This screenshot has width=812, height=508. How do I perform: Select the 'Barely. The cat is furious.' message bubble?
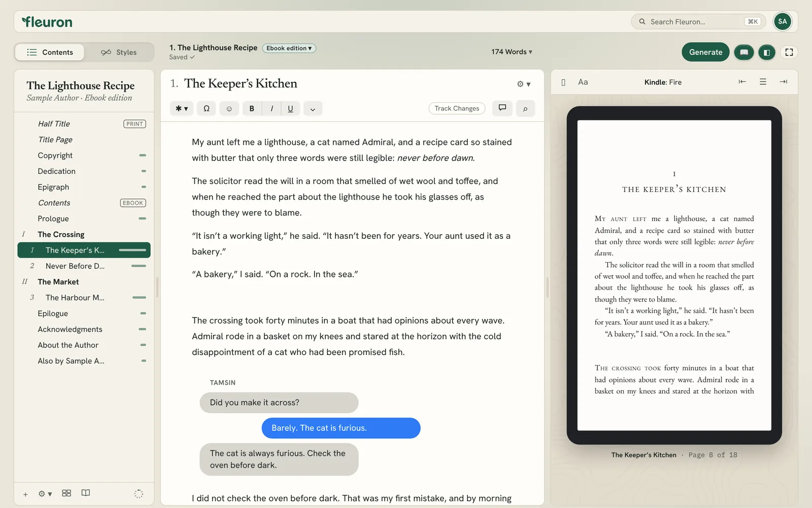[341, 428]
